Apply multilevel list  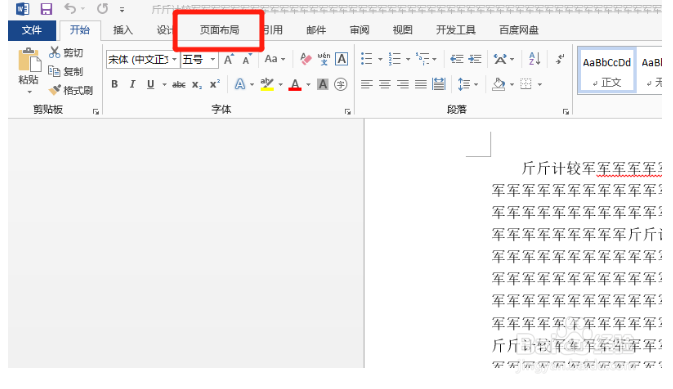[x=423, y=59]
